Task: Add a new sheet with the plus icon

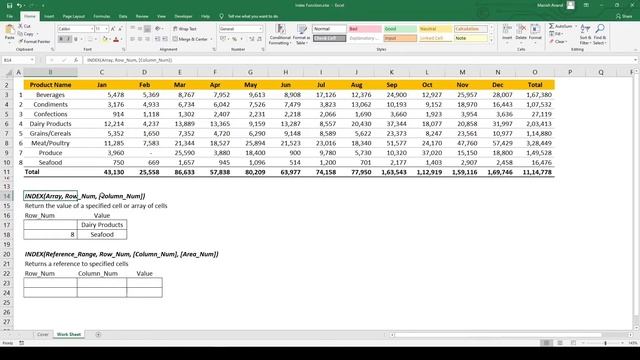Action: (98, 334)
